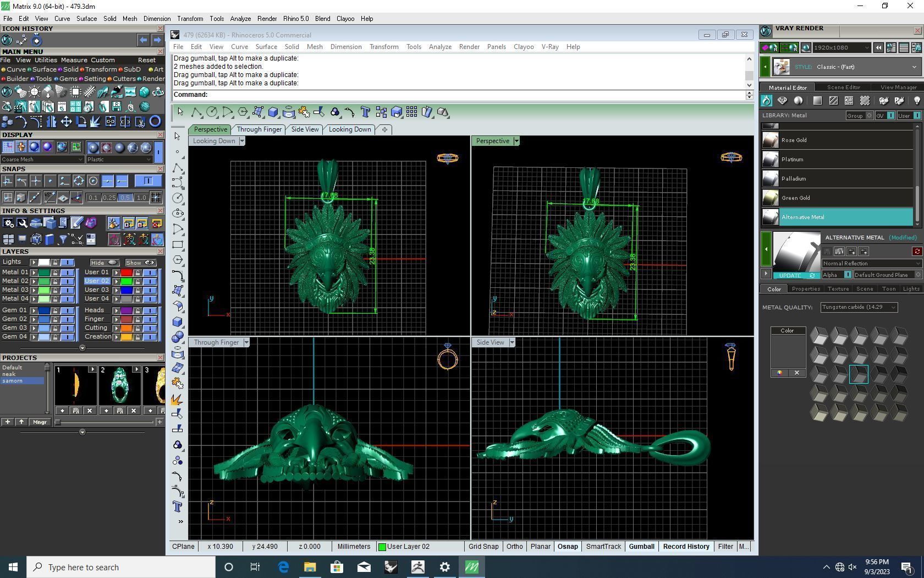Go back in Icon History with left arrow

click(x=143, y=40)
